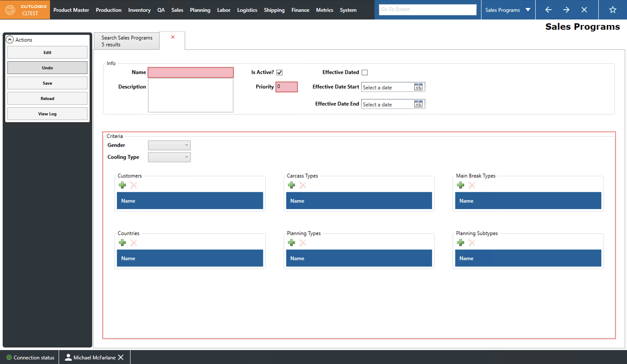Add a new Carcass Types entry
627x364 pixels.
(291, 185)
